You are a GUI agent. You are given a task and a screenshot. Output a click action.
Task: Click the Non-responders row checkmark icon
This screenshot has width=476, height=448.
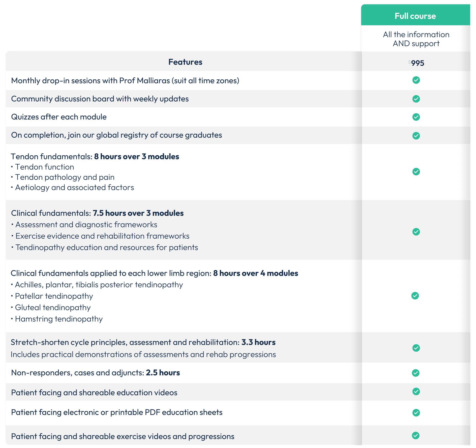[416, 373]
